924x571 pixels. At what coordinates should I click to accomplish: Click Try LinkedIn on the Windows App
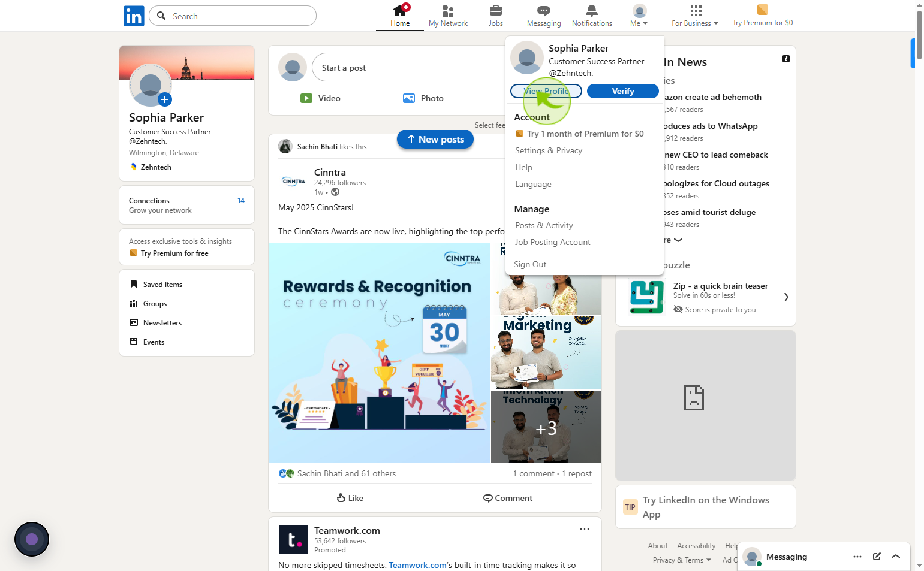point(706,507)
